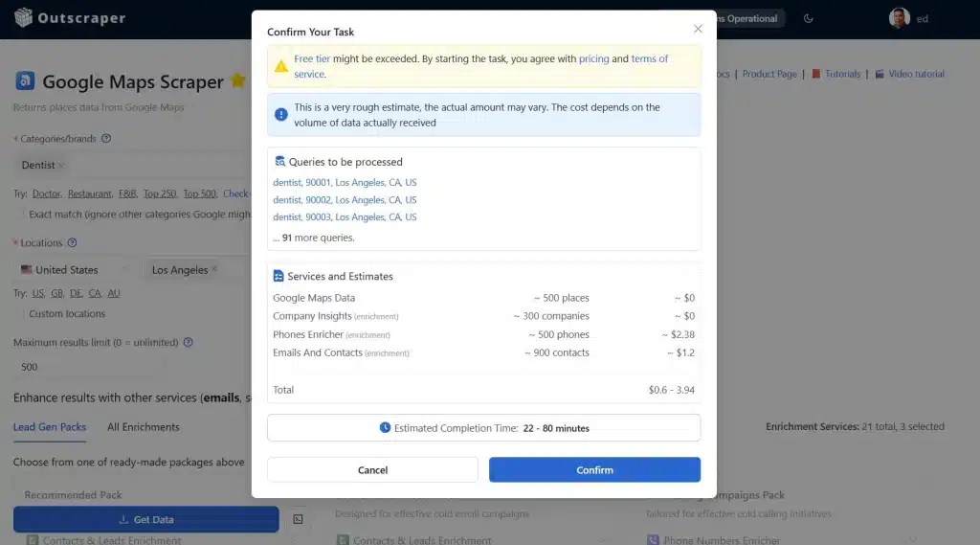Click the Outscraper logo
Screen dimensions: 980x545
(69, 18)
